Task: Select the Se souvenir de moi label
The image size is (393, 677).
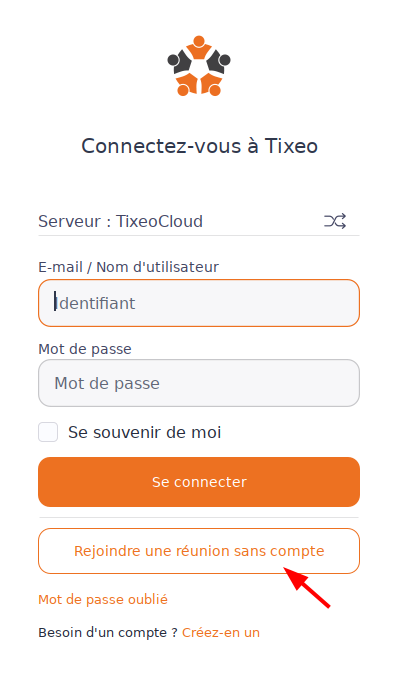Action: coord(145,432)
